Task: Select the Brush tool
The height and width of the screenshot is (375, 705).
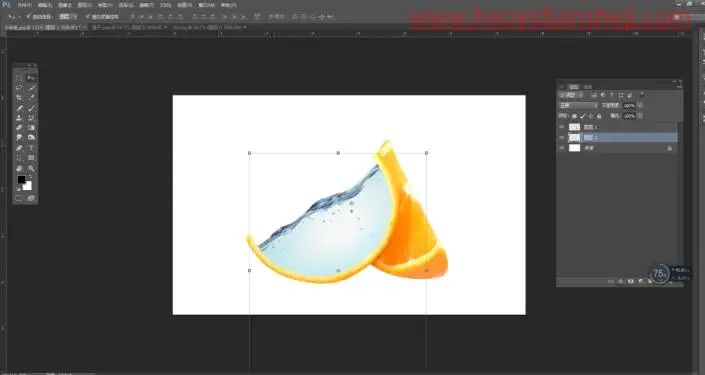Action: point(31,108)
